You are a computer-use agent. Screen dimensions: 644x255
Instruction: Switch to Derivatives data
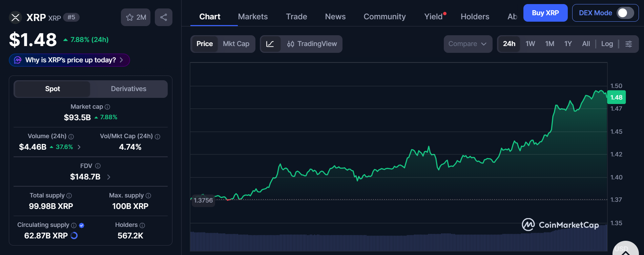[129, 89]
